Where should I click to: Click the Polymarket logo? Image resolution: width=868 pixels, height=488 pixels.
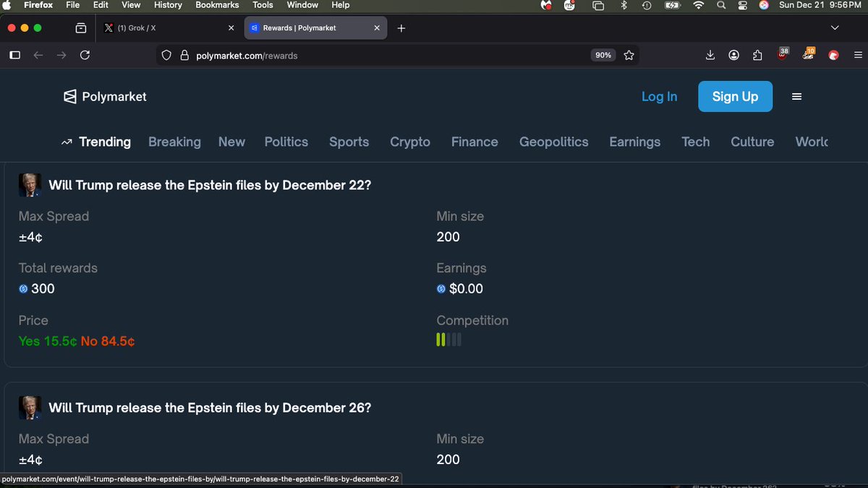(105, 97)
